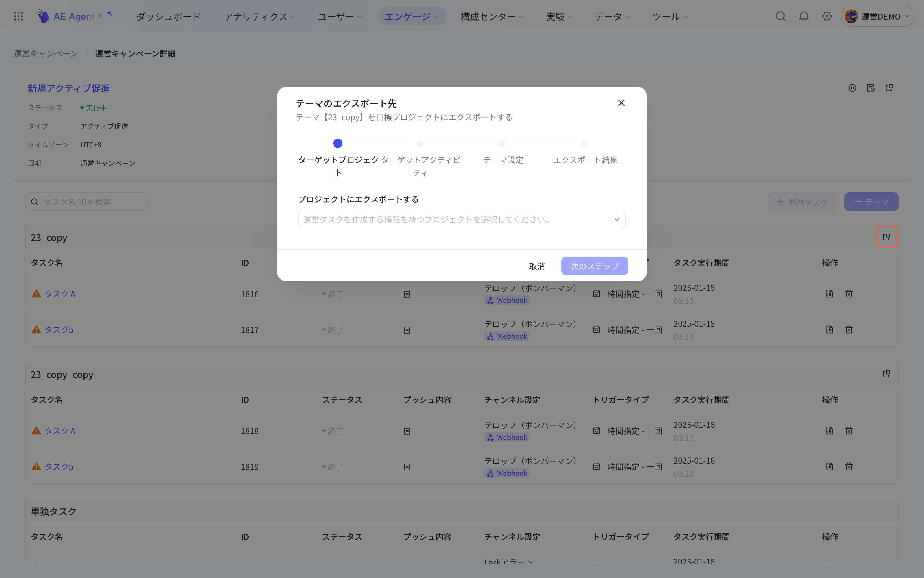Click export icon for theme 23_copy_copy
The image size is (924, 578).
[x=886, y=374]
